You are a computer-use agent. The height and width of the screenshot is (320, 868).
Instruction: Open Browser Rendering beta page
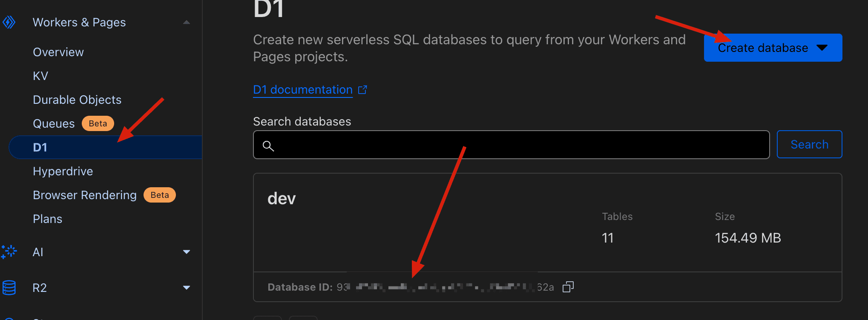[85, 195]
